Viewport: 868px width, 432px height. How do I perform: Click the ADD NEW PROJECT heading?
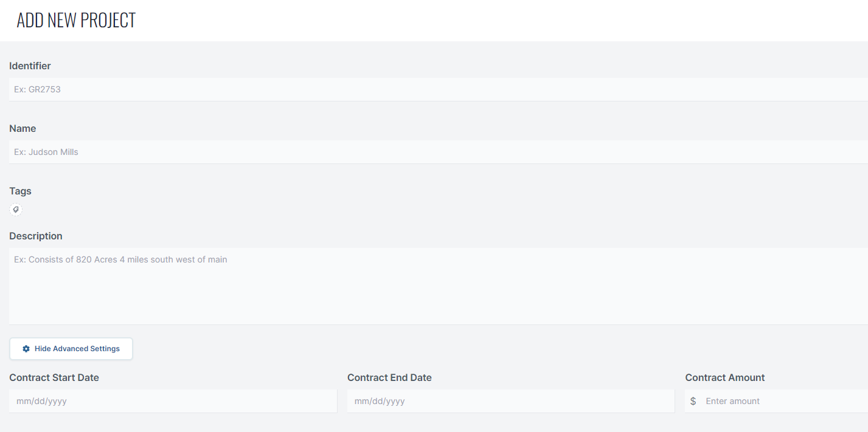(76, 20)
